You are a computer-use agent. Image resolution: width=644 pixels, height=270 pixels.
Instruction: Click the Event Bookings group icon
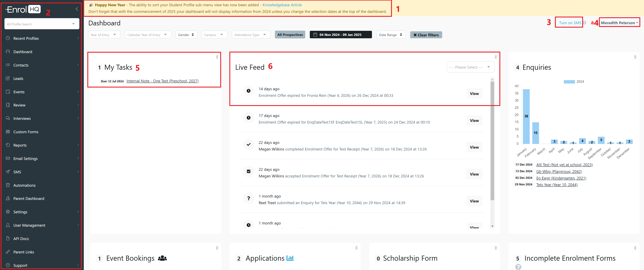tap(162, 258)
